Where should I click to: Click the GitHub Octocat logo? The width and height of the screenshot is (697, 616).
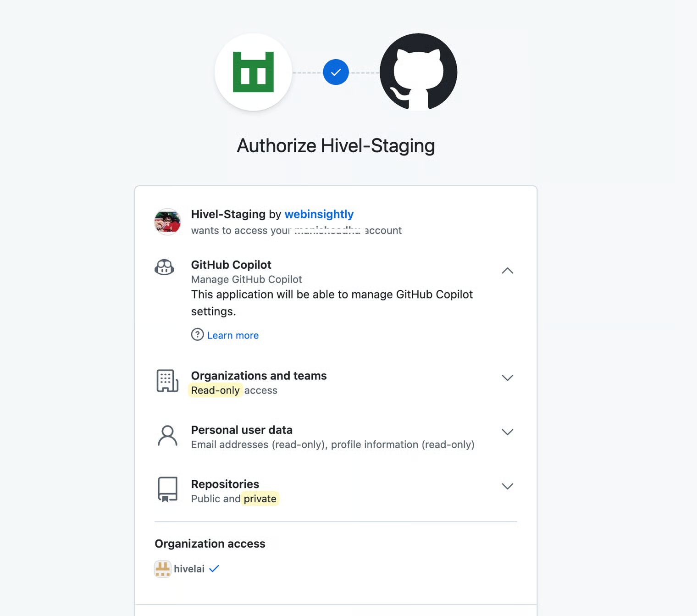418,72
